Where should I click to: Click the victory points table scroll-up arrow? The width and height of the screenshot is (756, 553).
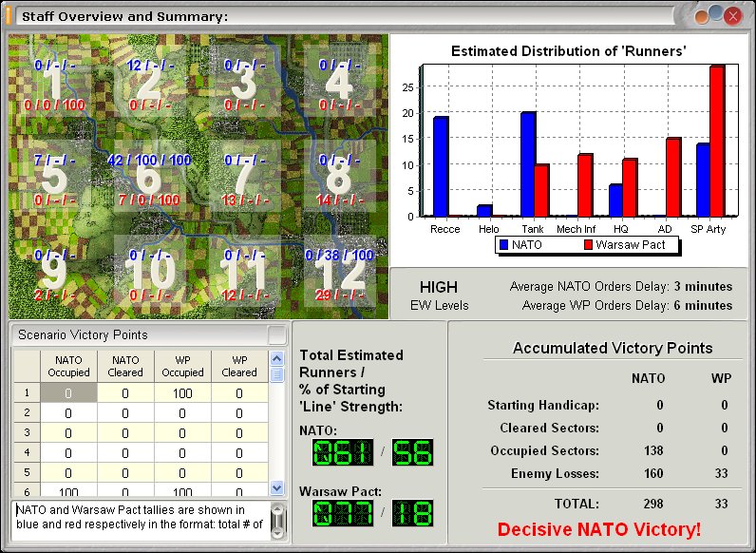tap(276, 358)
